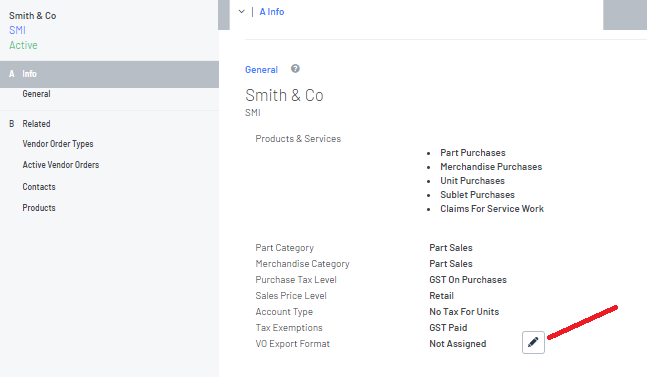Click the Products & Services label
Viewport: 647px width, 377px height.
coord(298,139)
